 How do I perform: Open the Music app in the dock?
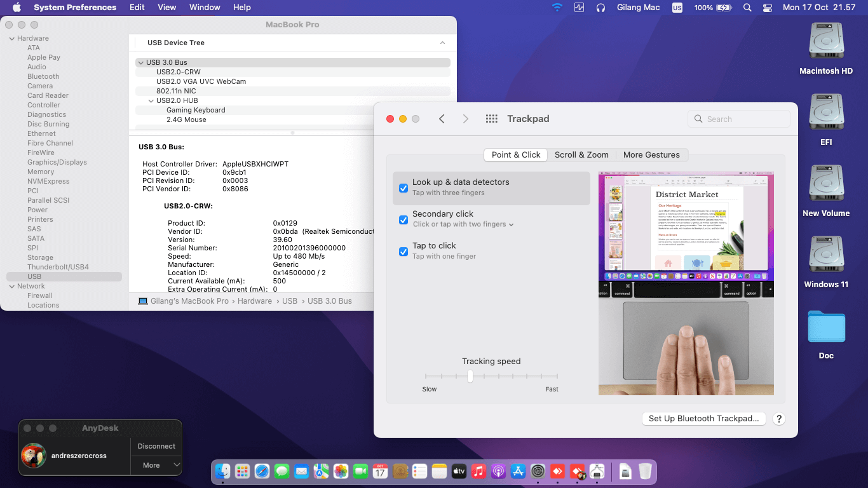click(x=479, y=471)
